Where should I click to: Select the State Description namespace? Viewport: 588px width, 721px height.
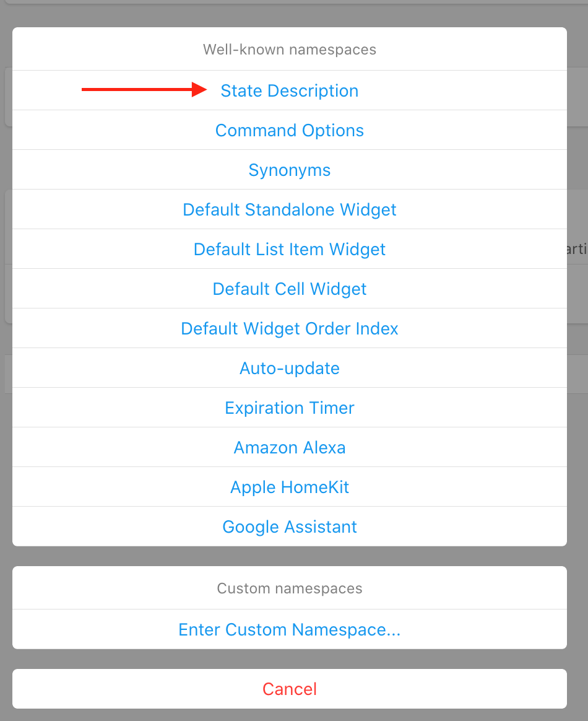click(x=290, y=90)
